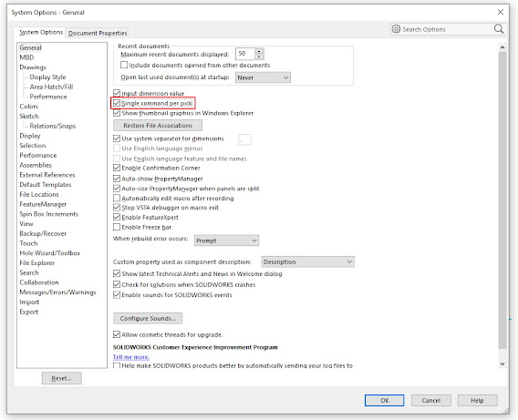Screen dimensions: 518x420
Task: Click Configure Sounds button
Action: 148,318
